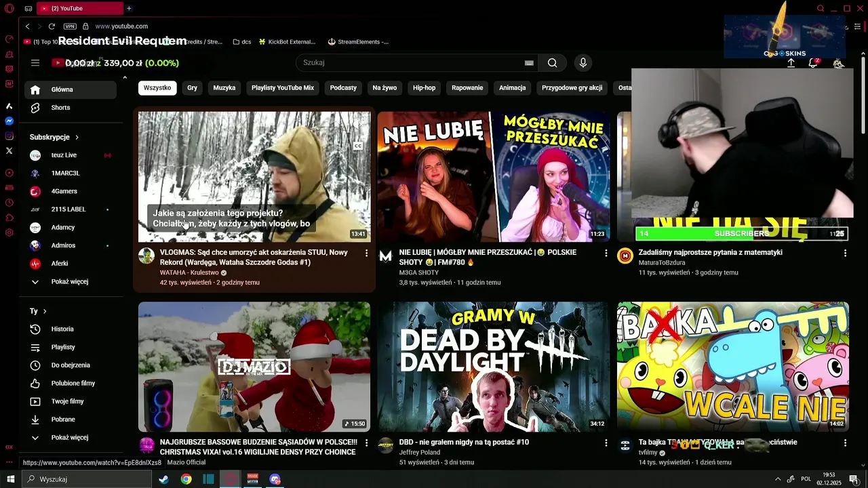Click the search magnifier button
This screenshot has width=868, height=488.
[x=553, y=63]
